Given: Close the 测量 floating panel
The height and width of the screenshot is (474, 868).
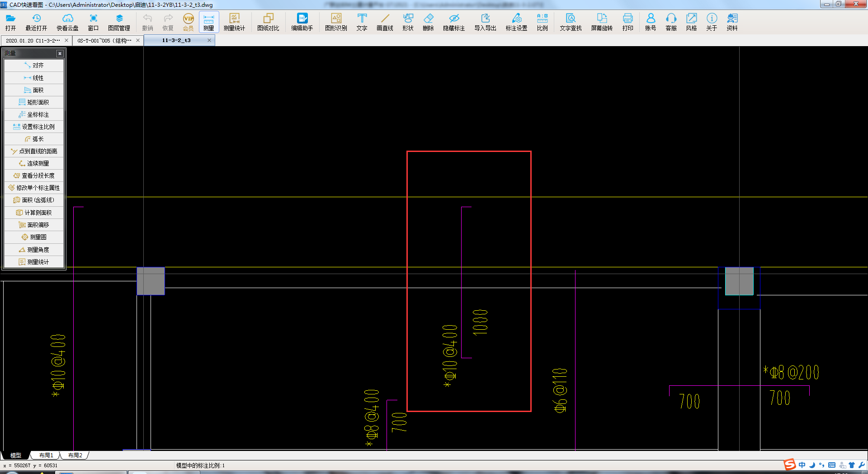Looking at the screenshot, I should click(60, 53).
